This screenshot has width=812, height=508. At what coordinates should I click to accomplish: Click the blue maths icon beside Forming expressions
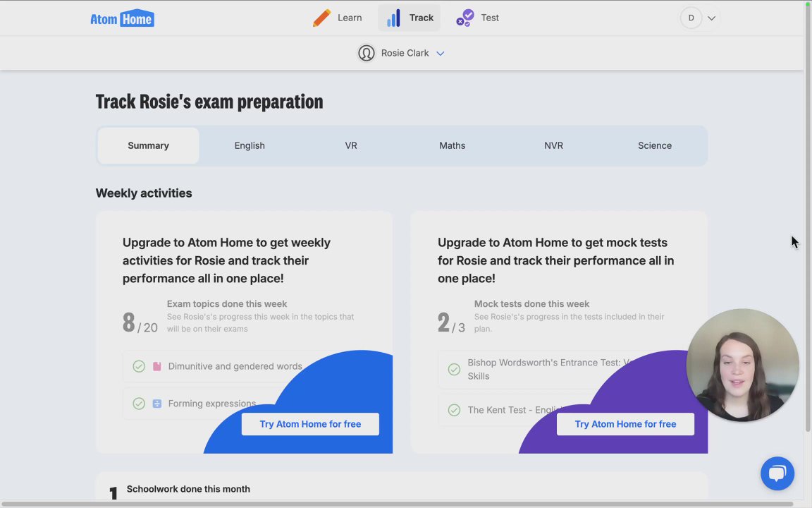tap(157, 404)
